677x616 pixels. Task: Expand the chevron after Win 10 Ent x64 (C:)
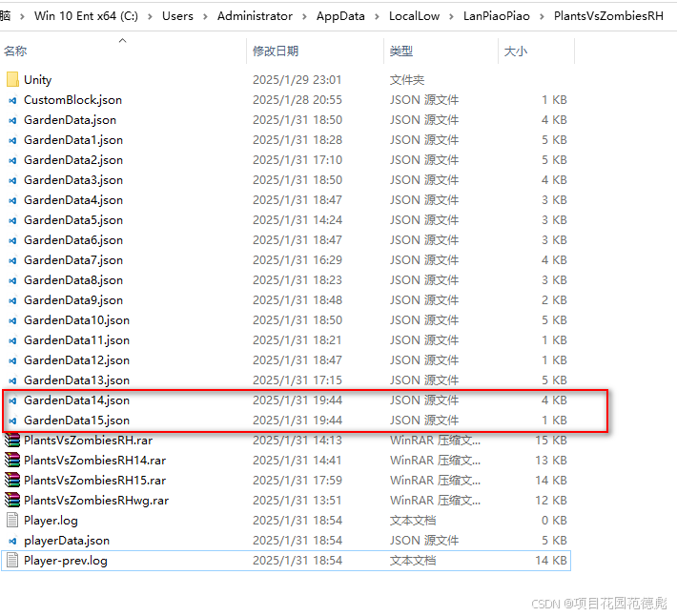tap(150, 16)
